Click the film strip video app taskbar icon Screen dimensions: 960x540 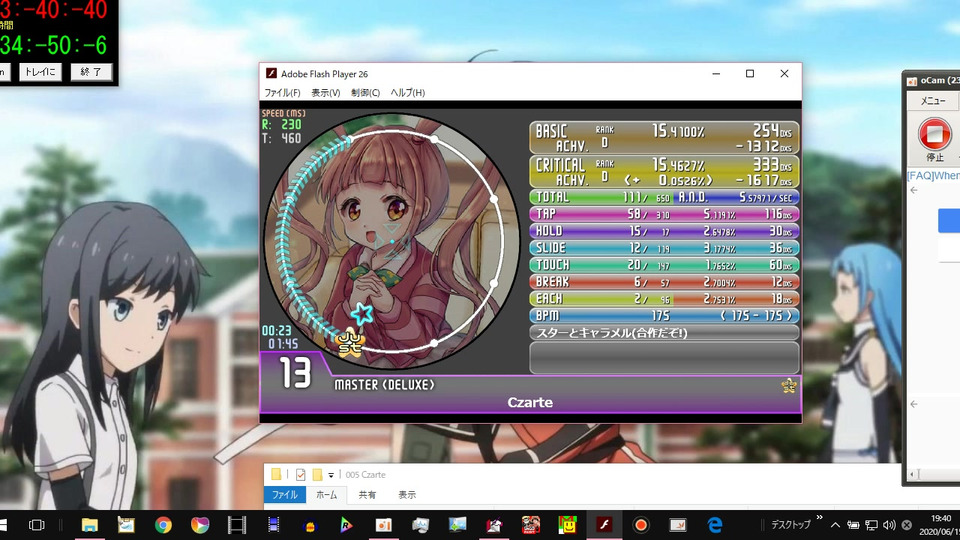tap(236, 525)
